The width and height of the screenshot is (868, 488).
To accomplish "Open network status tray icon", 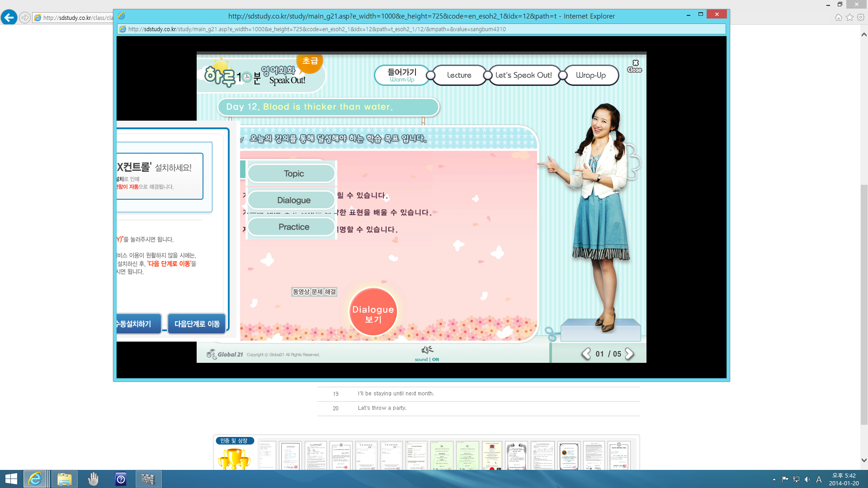I will pyautogui.click(x=796, y=479).
